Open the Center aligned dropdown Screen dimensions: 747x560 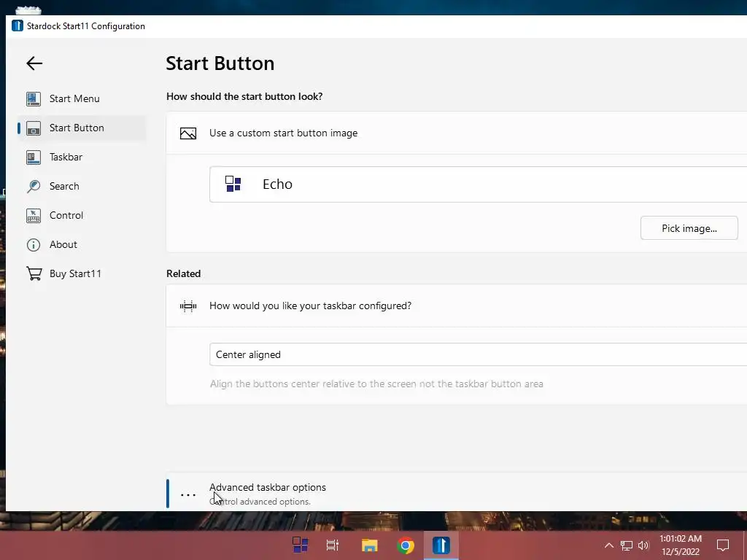(x=478, y=354)
